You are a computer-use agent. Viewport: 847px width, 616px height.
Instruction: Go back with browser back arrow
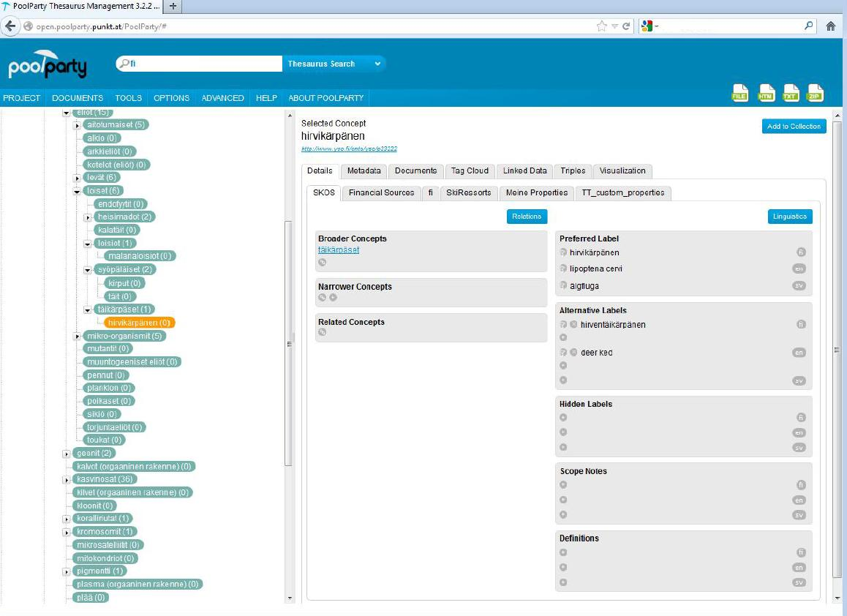[10, 26]
